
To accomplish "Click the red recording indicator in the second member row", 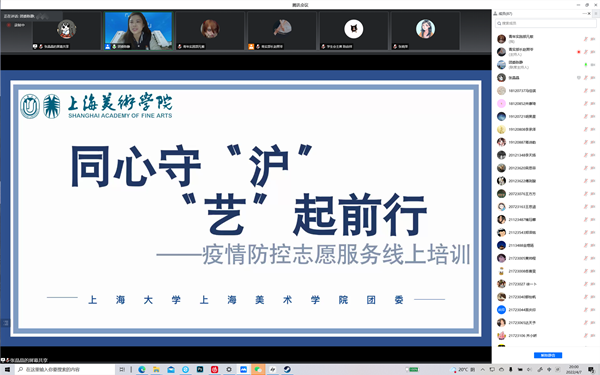I will point(579,52).
